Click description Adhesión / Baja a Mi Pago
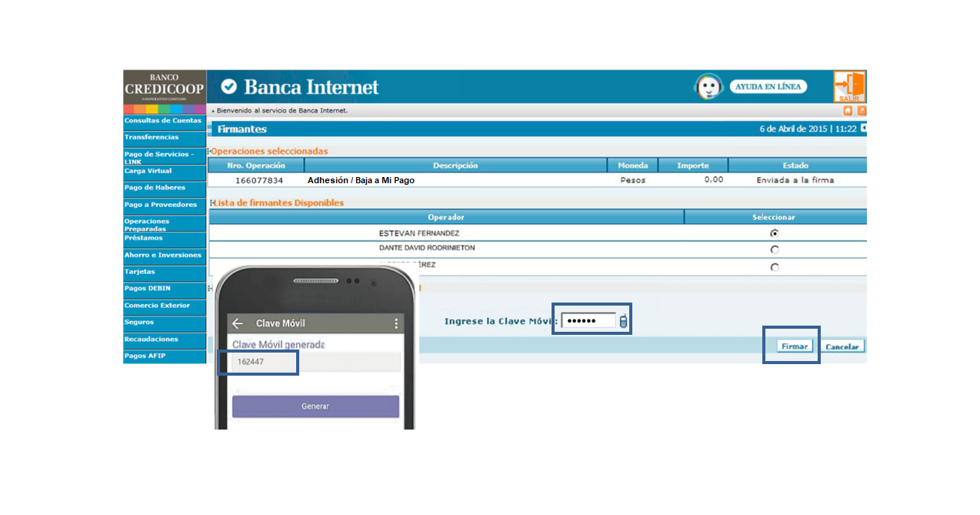Image resolution: width=980 pixels, height=515 pixels. (361, 181)
